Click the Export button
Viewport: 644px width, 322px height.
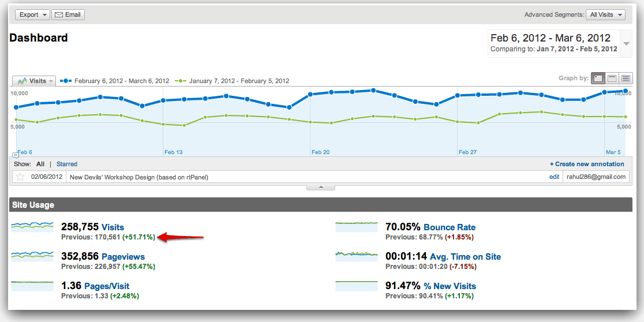[x=32, y=15]
